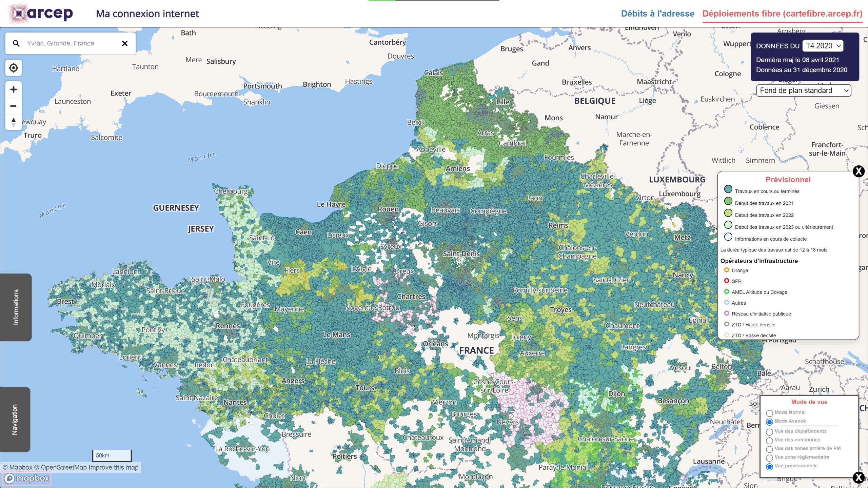The width and height of the screenshot is (868, 488).
Task: Select Vue des zones arrière de PM
Action: click(x=769, y=449)
